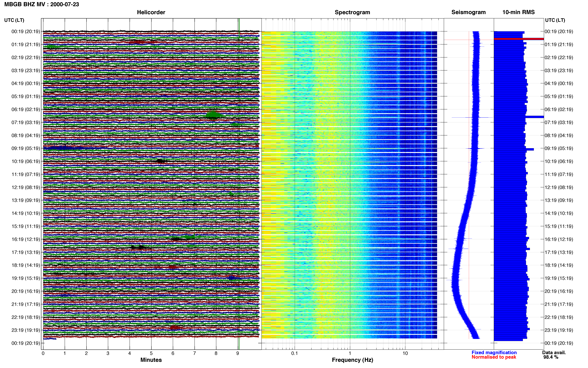588x368 pixels.
Task: Click the 'Seismogram' panel heading
Action: 468,12
